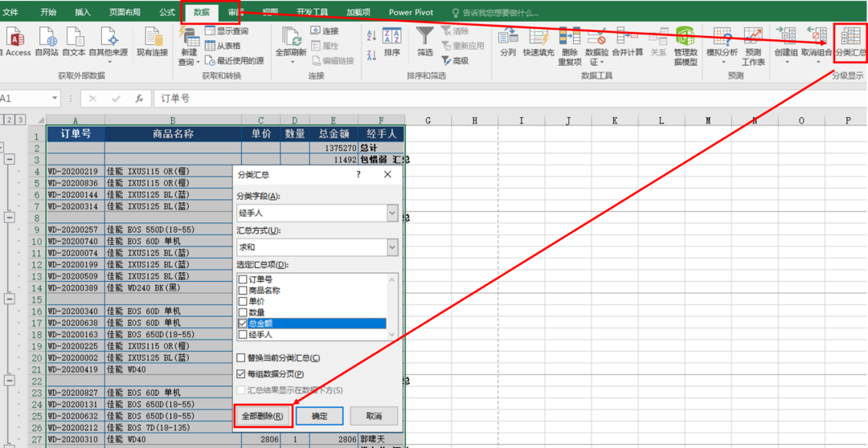The image size is (868, 448).
Task: Open the Name Box dropdown arrow
Action: pos(55,99)
